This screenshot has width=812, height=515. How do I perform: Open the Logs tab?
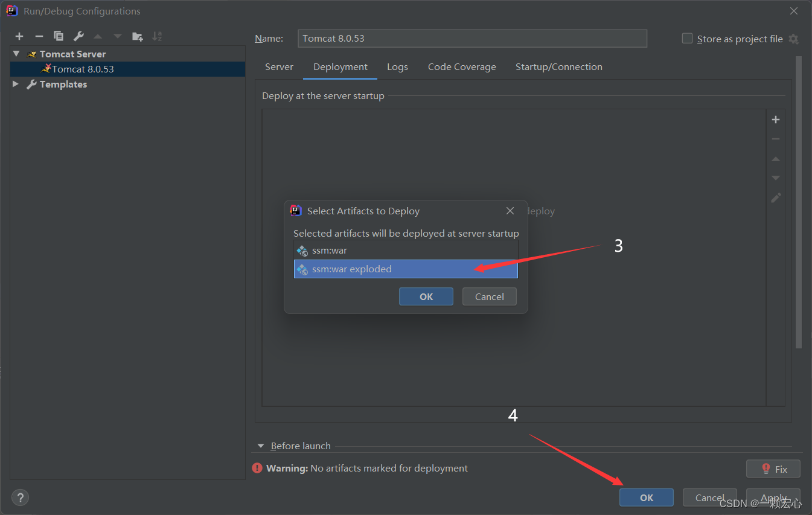coord(397,67)
